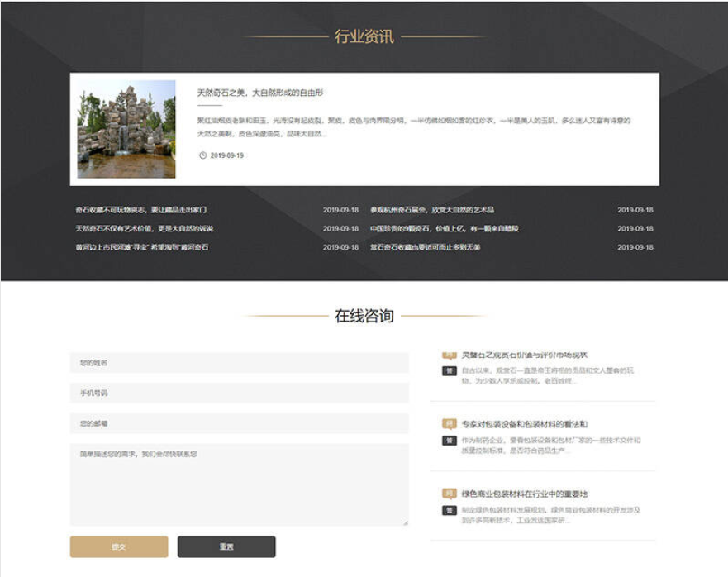Open news 天然奇石不仅有艺术价值
Screen dimensions: 728x577
pyautogui.click(x=144, y=229)
